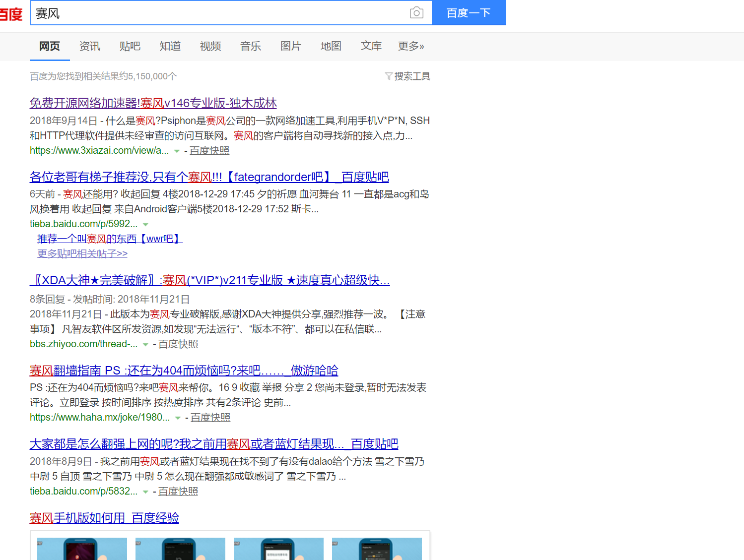744x560 pixels.
Task: Switch to the 资讯 tab
Action: tap(90, 46)
